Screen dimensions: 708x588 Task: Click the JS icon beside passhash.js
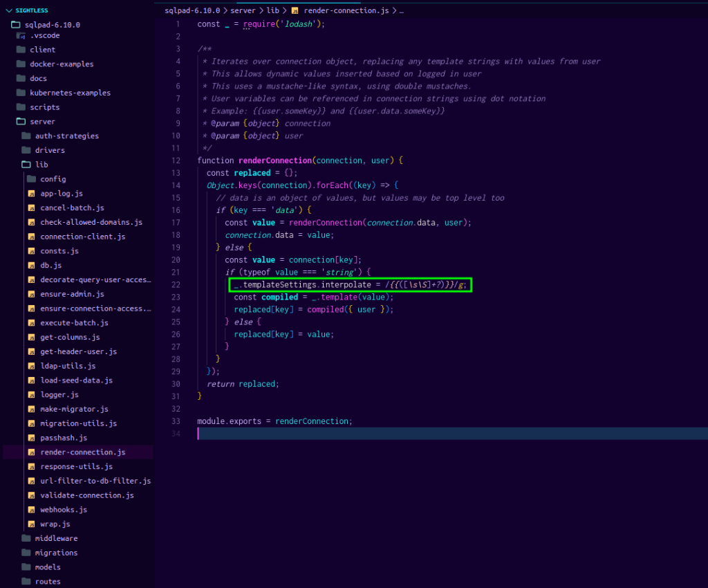click(x=31, y=438)
